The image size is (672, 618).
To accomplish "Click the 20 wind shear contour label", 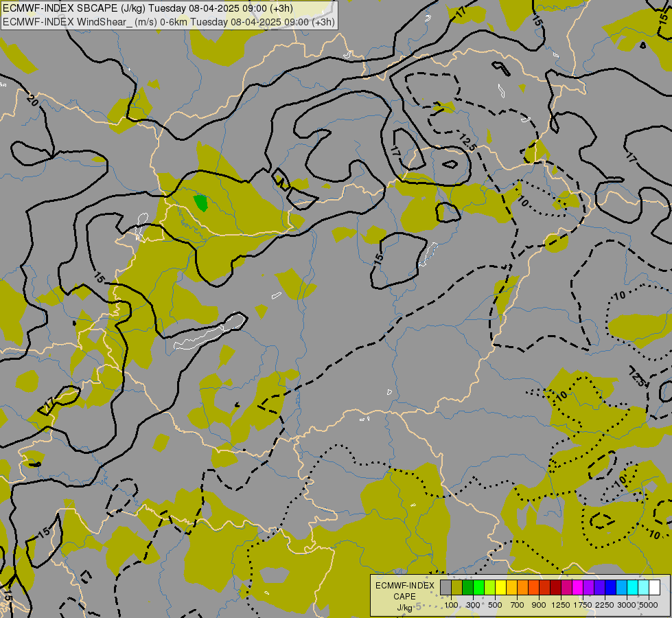I will (x=32, y=100).
